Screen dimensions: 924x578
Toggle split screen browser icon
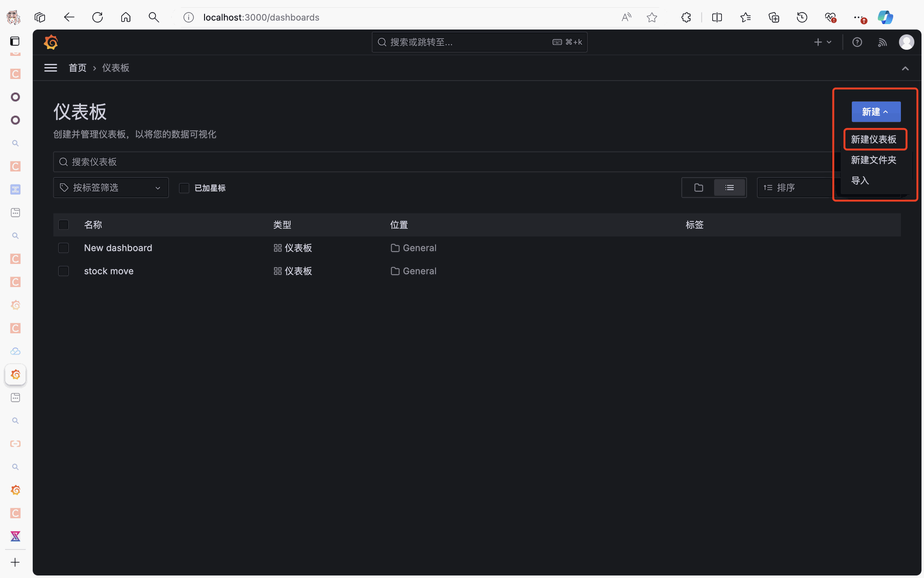click(717, 17)
